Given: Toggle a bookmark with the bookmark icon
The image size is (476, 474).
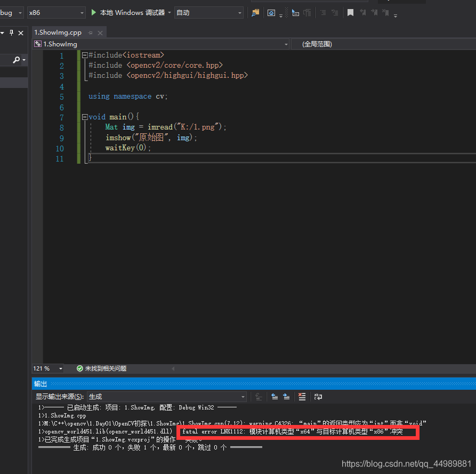Looking at the screenshot, I should (350, 12).
